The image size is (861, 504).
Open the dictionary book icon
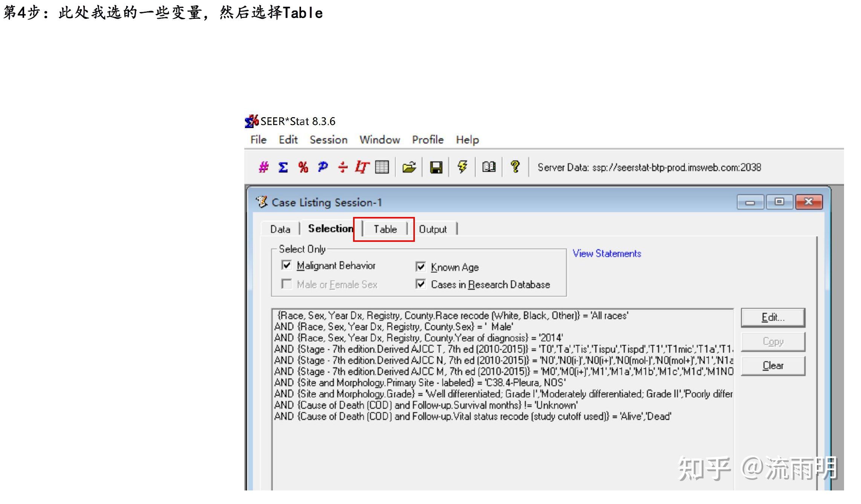(x=489, y=167)
